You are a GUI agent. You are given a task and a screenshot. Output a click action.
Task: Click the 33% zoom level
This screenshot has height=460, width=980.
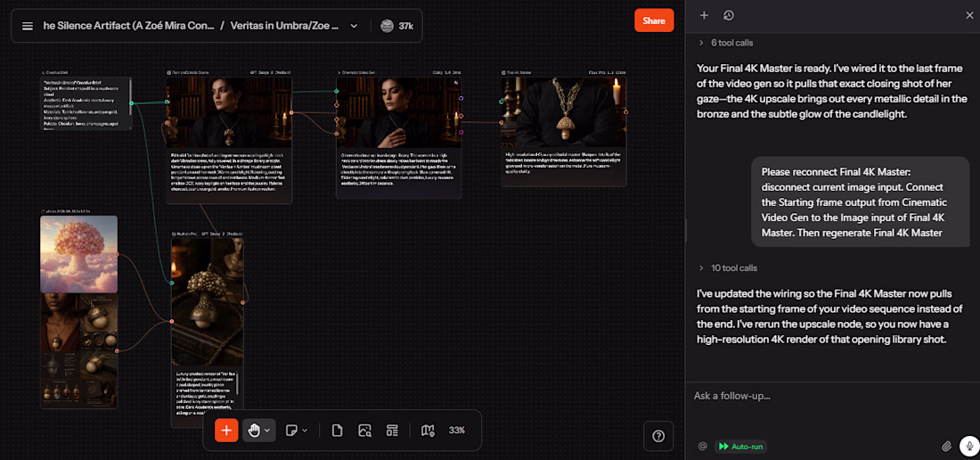coord(457,430)
